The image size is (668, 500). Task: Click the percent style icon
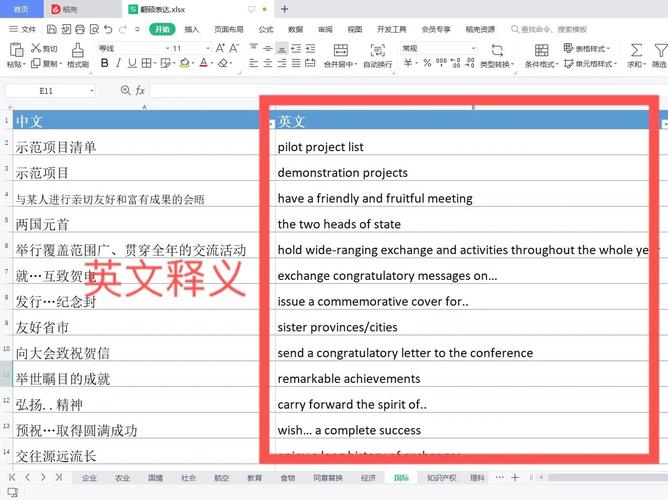(427, 63)
